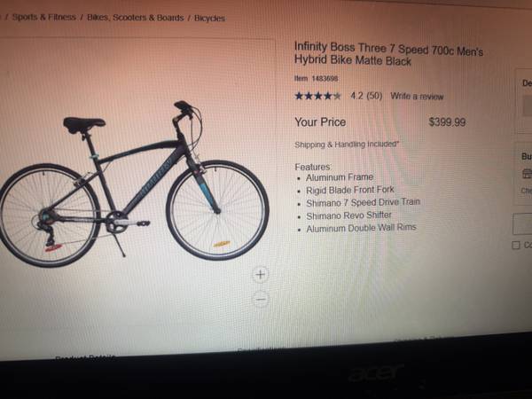Click the Infinity Boss Three product title
Screen dimensions: 532x399
tap(389, 53)
